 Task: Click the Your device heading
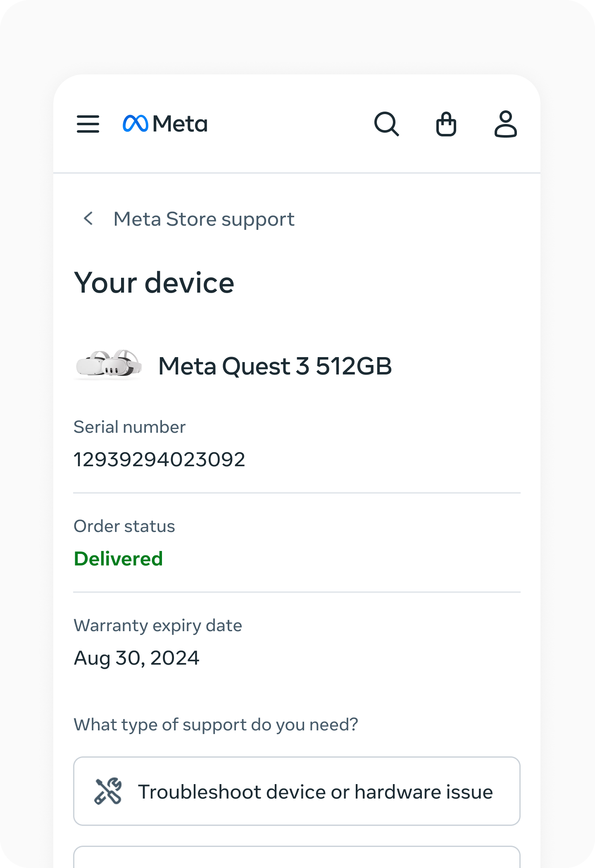point(154,283)
